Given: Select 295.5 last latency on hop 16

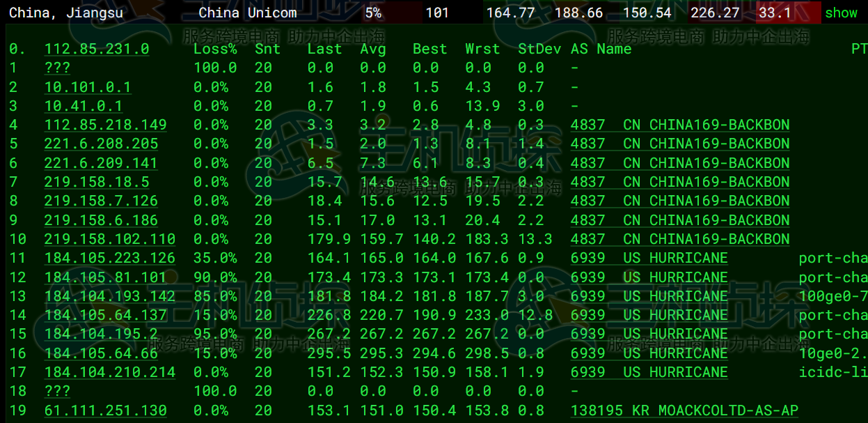Looking at the screenshot, I should [x=329, y=353].
